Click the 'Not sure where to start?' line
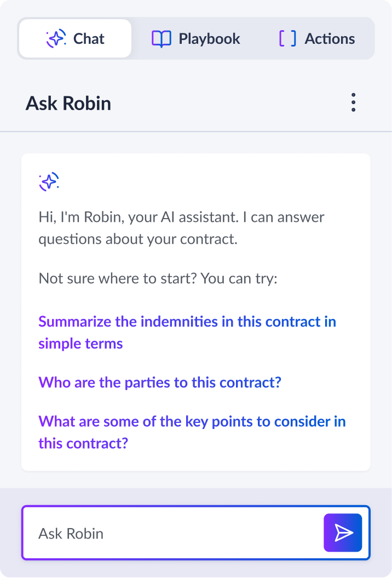 point(158,278)
